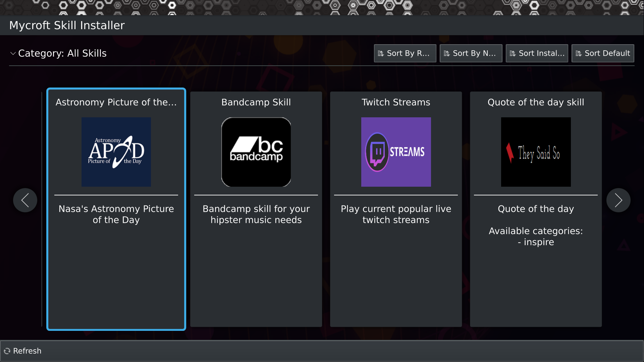Click sort icon in Sort Default button
The height and width of the screenshot is (362, 644).
(579, 54)
